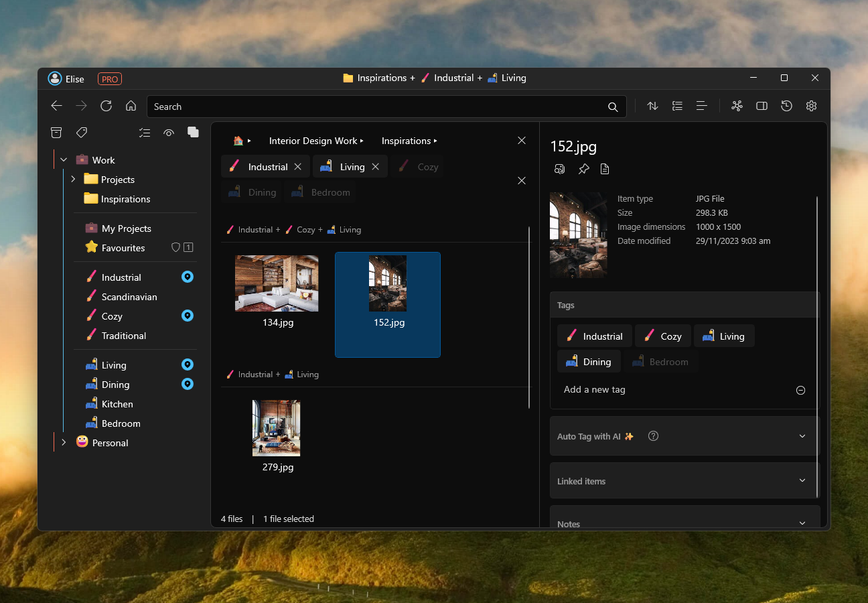Open the tag manager
This screenshot has height=603, width=868.
pyautogui.click(x=82, y=132)
